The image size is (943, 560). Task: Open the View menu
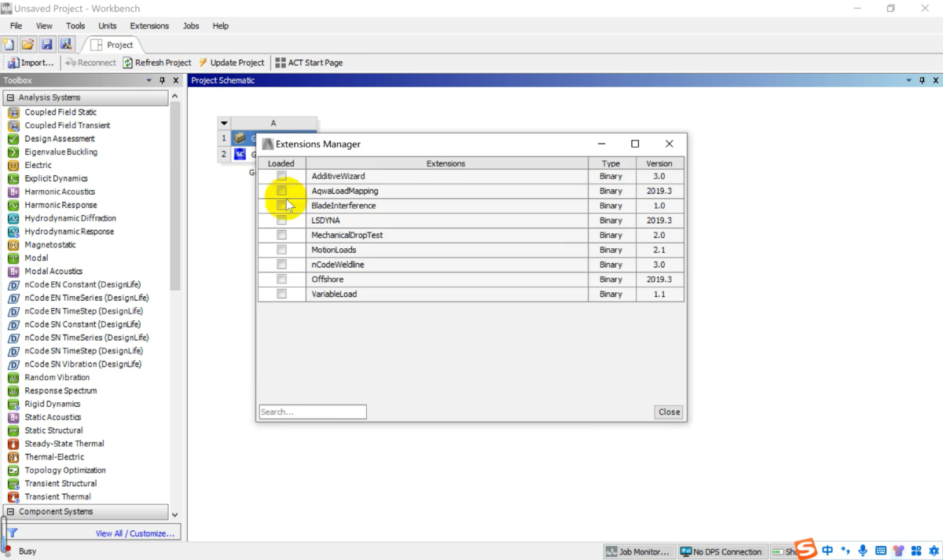coord(44,26)
